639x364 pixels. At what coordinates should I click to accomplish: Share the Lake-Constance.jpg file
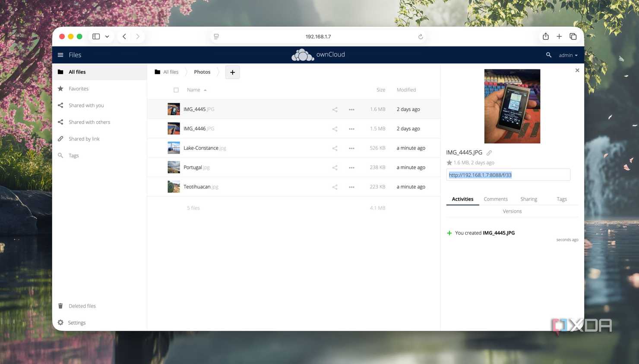[x=335, y=148]
